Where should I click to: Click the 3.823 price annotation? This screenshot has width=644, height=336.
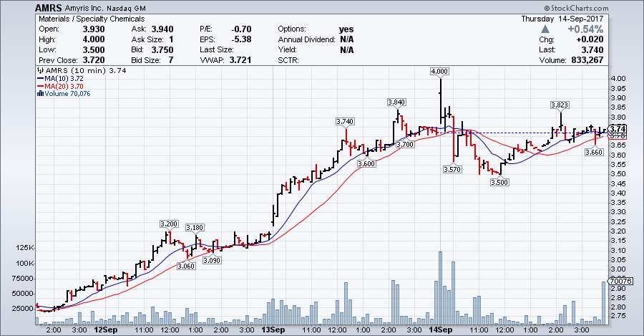coord(560,105)
